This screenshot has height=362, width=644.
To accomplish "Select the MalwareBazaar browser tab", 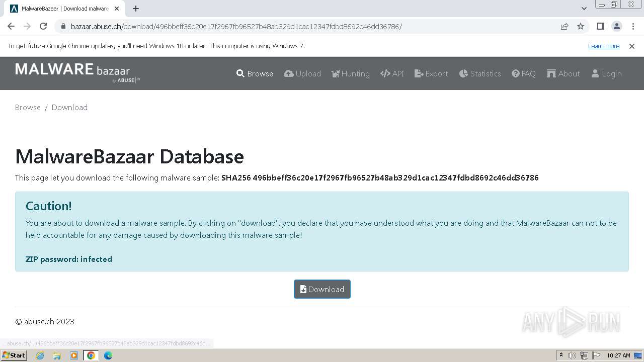I will click(x=64, y=9).
